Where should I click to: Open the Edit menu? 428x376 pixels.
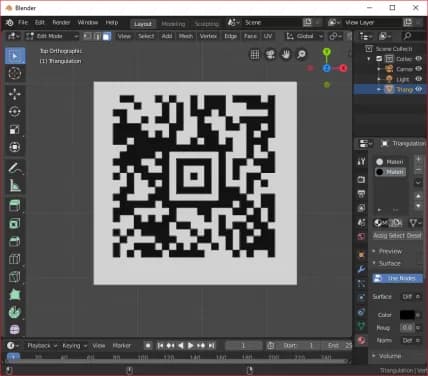pos(40,22)
